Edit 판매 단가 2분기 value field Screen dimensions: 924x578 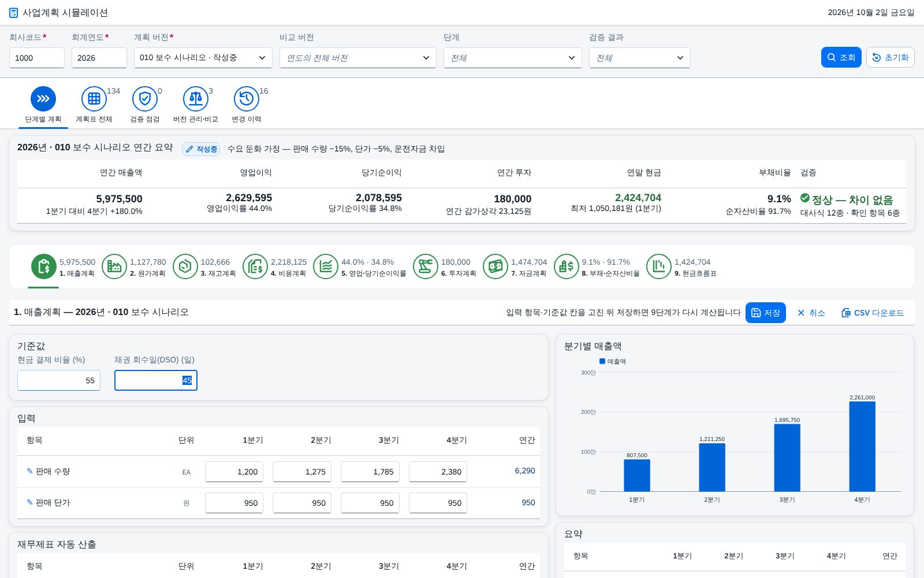[x=302, y=503]
